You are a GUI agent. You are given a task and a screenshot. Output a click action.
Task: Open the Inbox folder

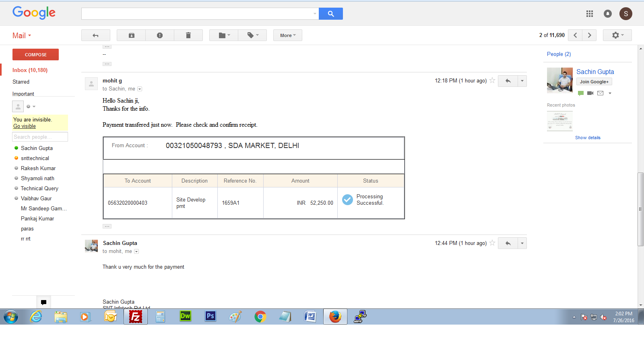pyautogui.click(x=30, y=70)
